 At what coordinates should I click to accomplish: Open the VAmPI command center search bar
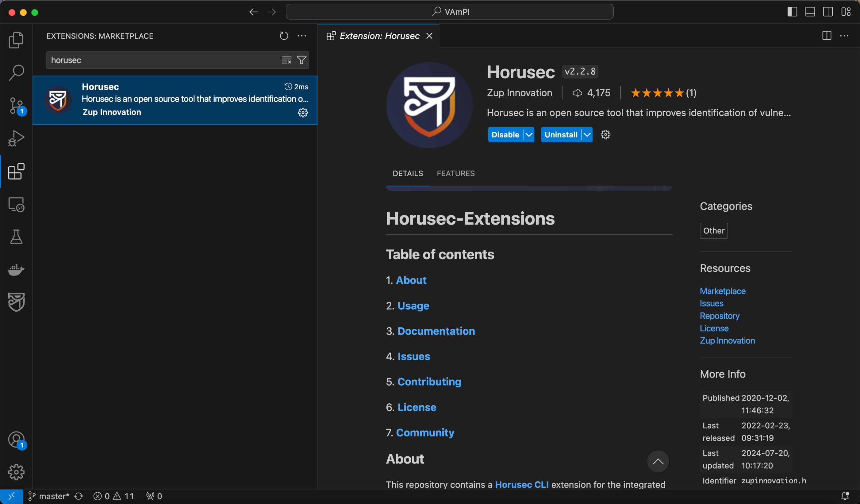(449, 12)
